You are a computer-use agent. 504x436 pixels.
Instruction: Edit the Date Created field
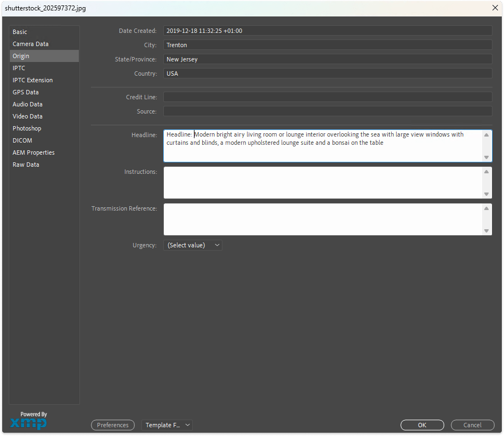click(x=327, y=31)
